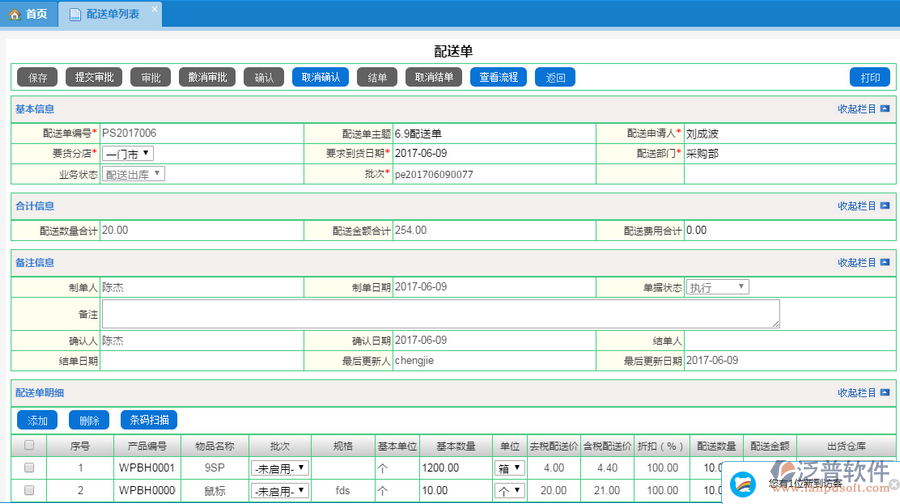The image size is (900, 504).
Task: Click the 查看流程 button
Action: click(x=499, y=77)
